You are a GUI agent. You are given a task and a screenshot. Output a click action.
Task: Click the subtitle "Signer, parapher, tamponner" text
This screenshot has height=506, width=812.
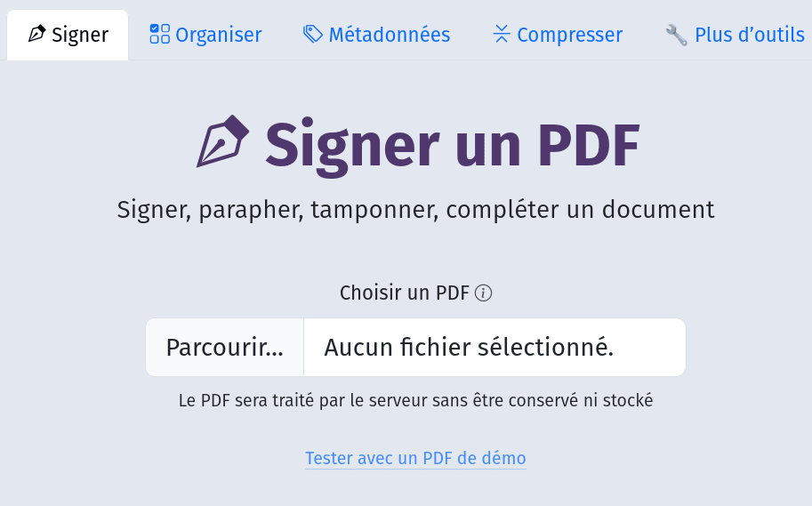coord(415,210)
